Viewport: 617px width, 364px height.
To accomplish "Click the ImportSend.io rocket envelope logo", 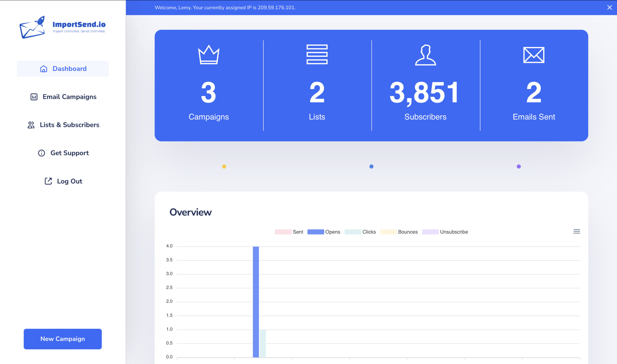I will (x=32, y=27).
